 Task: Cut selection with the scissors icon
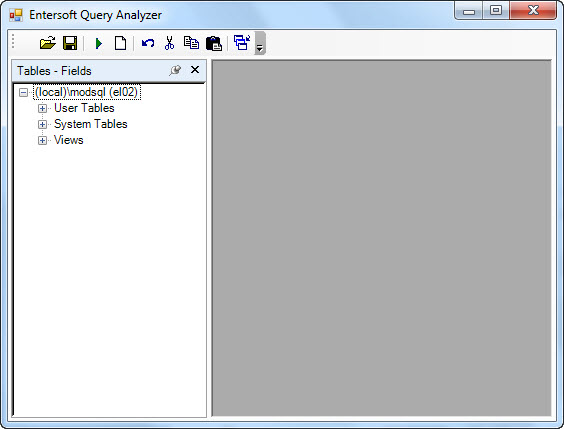(x=169, y=43)
